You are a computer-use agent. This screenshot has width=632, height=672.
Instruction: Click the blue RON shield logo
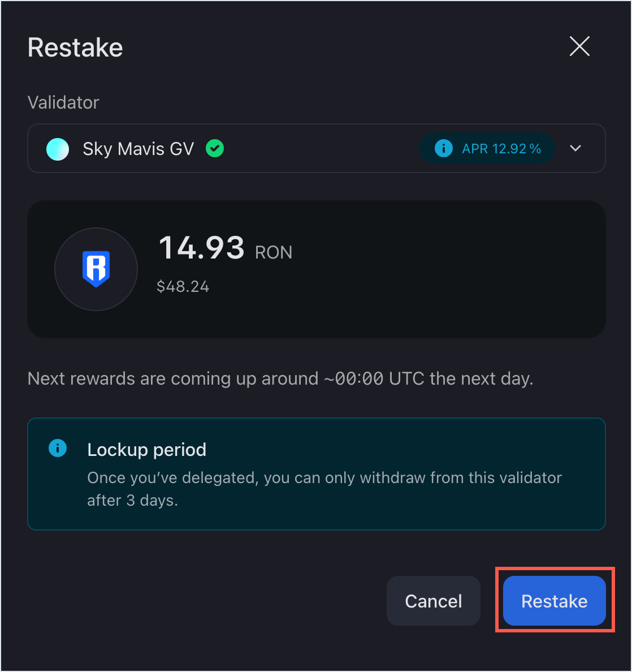coord(96,269)
